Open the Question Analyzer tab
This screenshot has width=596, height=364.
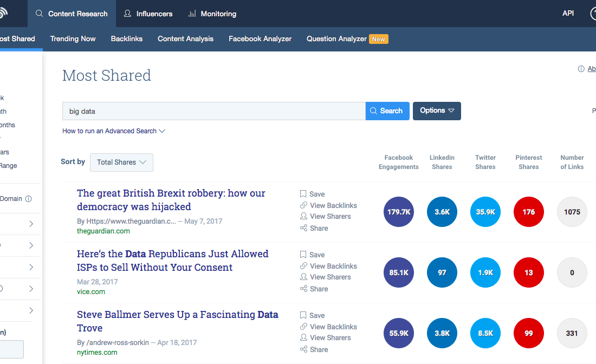pos(336,39)
